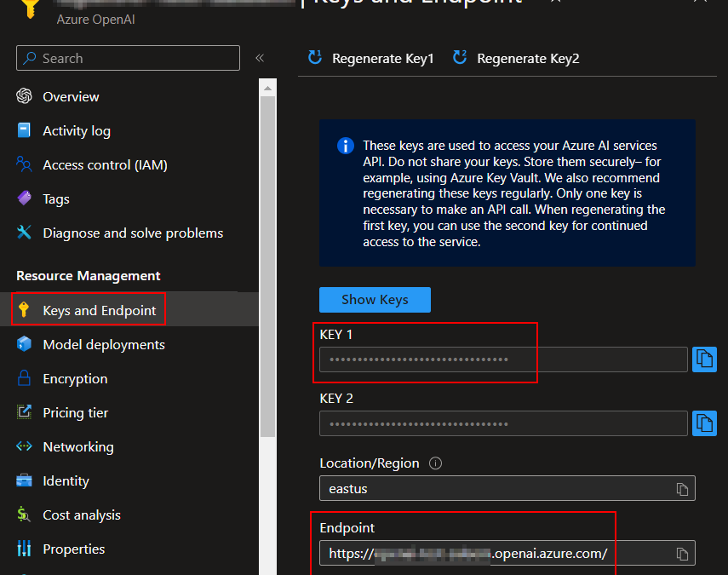This screenshot has height=575, width=728.
Task: Copy the Location/Region value icon
Action: pos(682,489)
